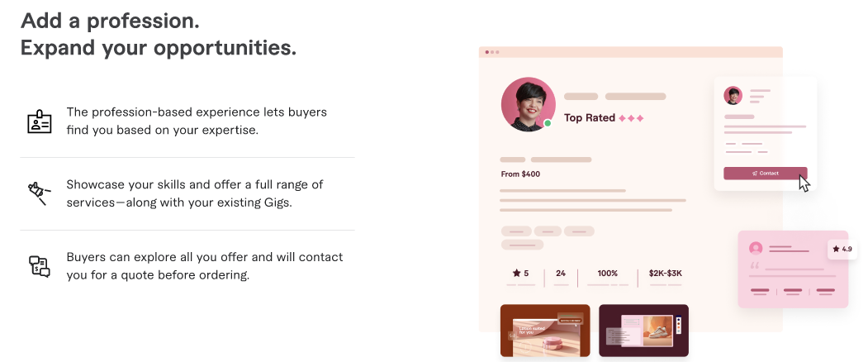Click the large quotation mark icon

[x=754, y=267]
